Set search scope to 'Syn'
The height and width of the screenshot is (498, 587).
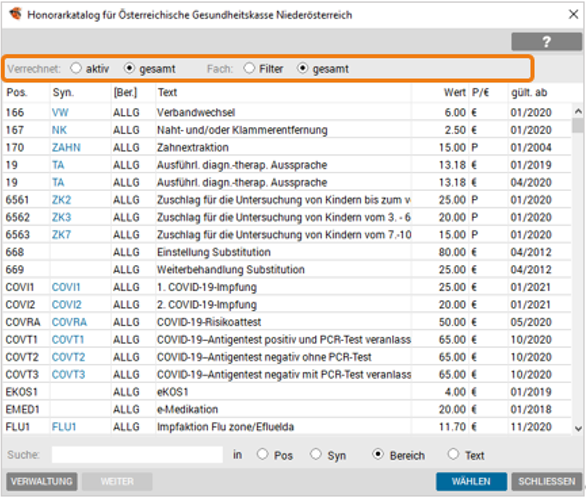click(x=316, y=455)
